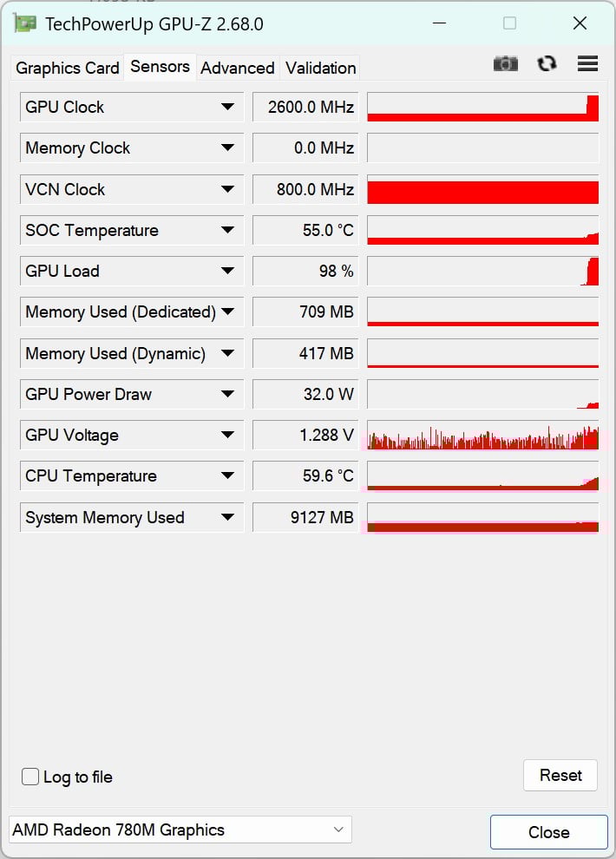Click the VCN Clock history graph
Screen dimensions: 616x859
click(482, 189)
